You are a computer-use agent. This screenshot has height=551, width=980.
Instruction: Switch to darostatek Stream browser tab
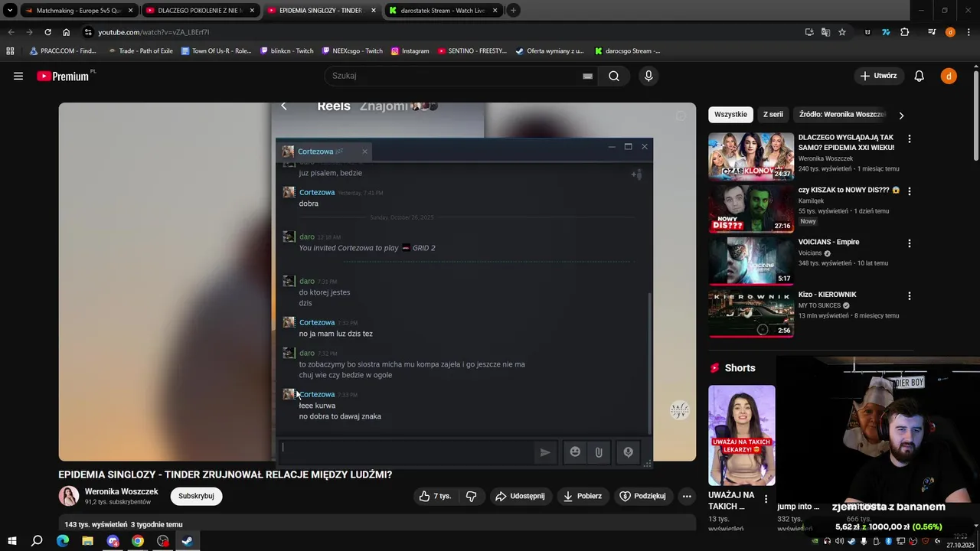tap(443, 11)
